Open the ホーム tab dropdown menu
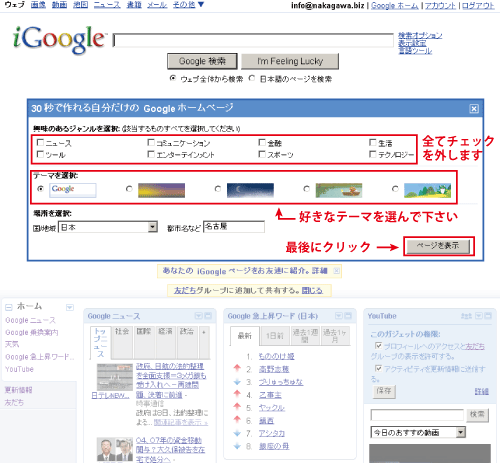This screenshot has width=500, height=463. pyautogui.click(x=70, y=307)
